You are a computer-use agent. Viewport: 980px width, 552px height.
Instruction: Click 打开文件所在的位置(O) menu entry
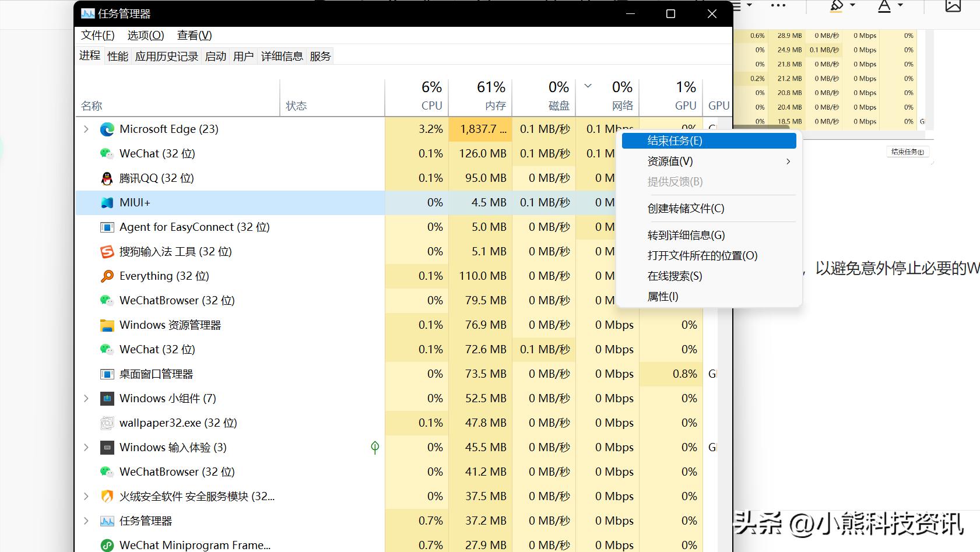[701, 255]
